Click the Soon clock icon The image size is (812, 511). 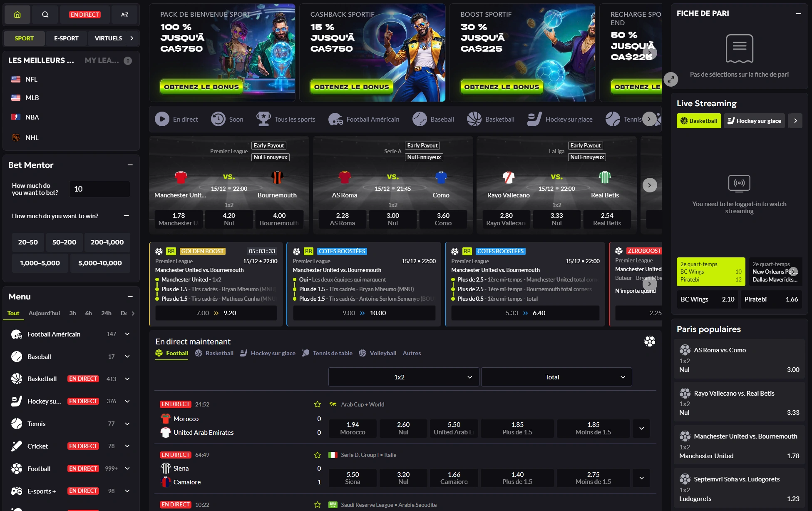coord(218,119)
